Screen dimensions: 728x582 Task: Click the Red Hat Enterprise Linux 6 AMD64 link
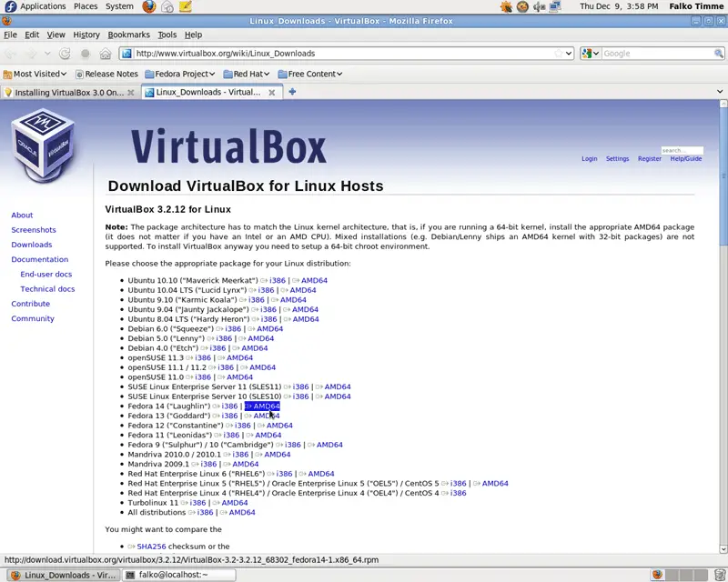321,474
